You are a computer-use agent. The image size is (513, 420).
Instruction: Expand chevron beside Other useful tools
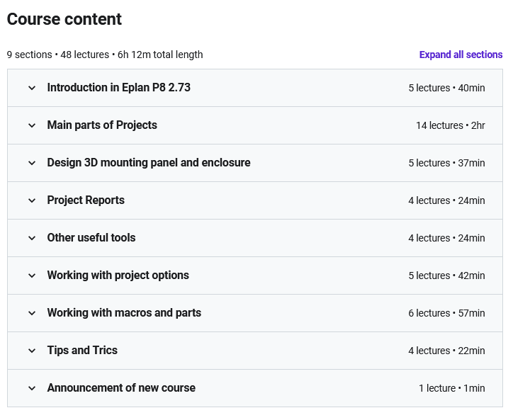click(32, 238)
